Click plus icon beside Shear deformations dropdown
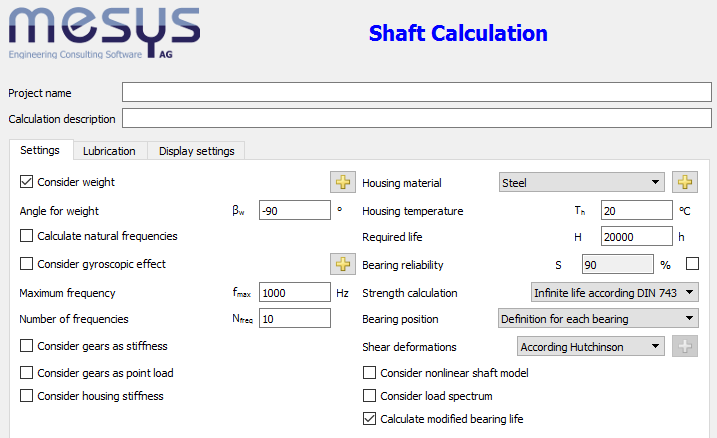Viewport: 717px width, 438px height. click(x=685, y=346)
